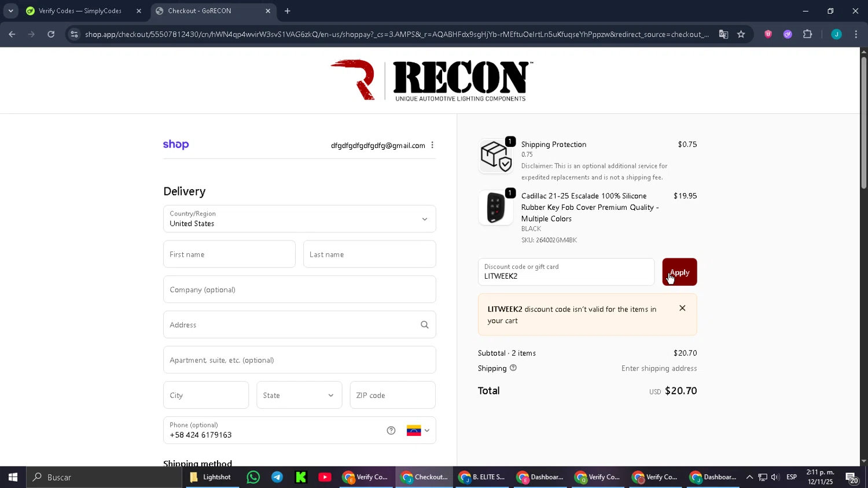Open YouTube taskbar icon
The height and width of the screenshot is (488, 868).
(x=325, y=477)
